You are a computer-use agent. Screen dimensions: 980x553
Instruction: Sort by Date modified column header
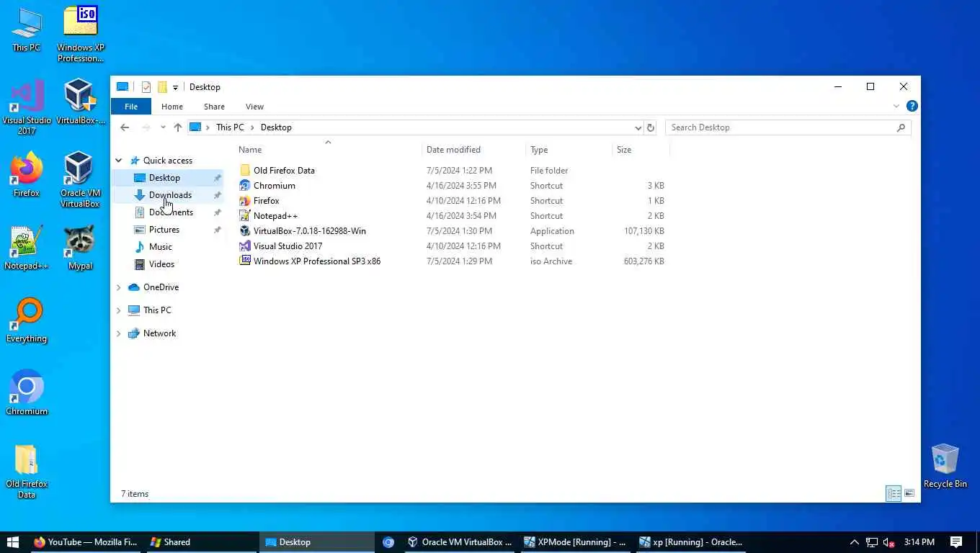click(474, 150)
